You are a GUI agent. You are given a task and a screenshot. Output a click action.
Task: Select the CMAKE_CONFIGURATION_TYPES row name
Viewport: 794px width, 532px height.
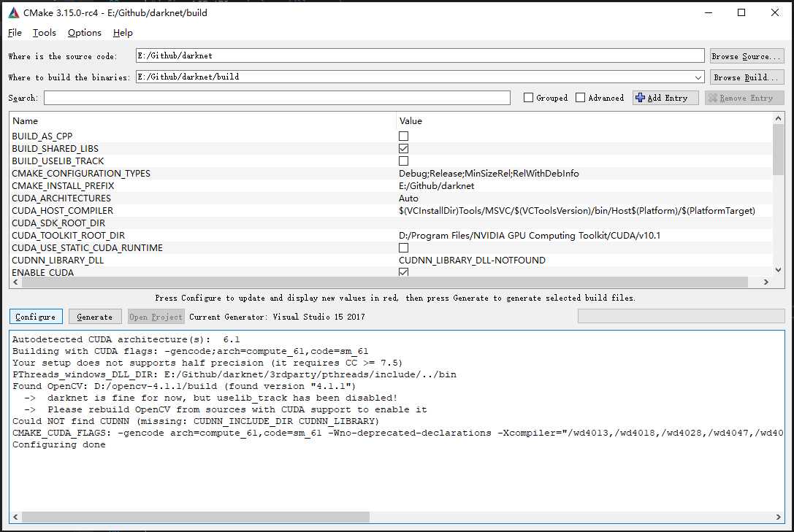click(x=81, y=174)
